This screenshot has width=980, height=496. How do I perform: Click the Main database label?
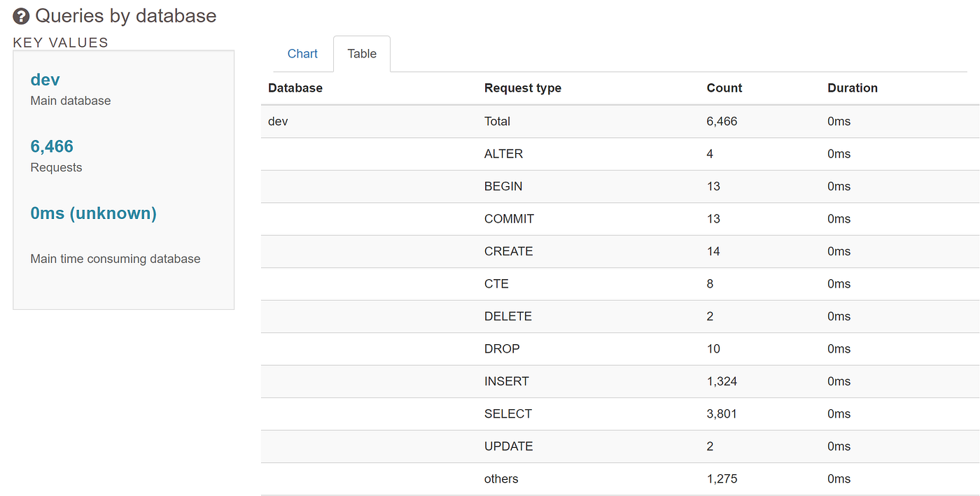coord(71,101)
